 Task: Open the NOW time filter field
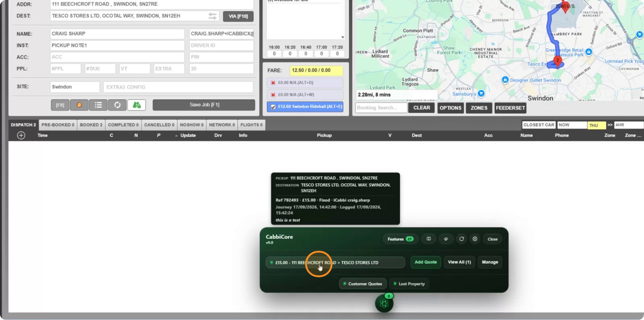point(572,125)
